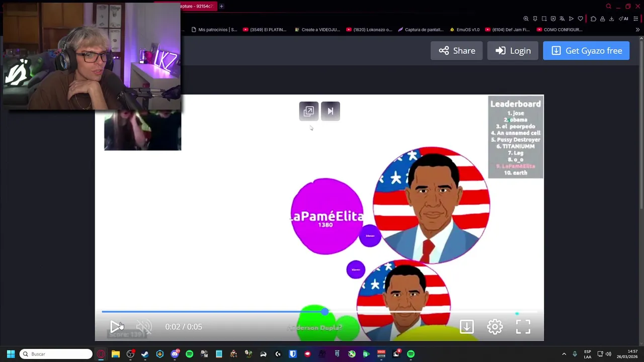Open Steam from the taskbar
This screenshot has width=644, height=362.
pos(145,354)
